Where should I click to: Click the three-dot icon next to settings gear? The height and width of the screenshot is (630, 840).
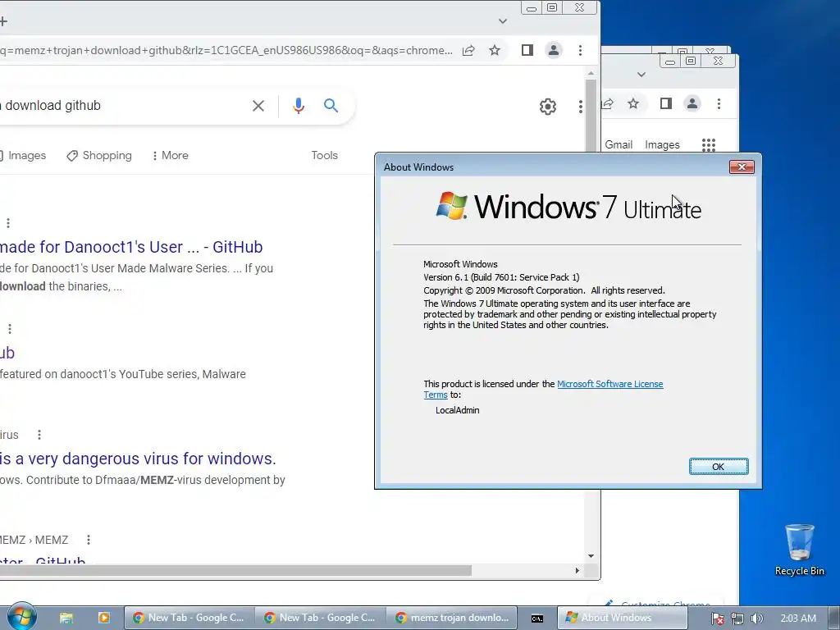click(580, 106)
